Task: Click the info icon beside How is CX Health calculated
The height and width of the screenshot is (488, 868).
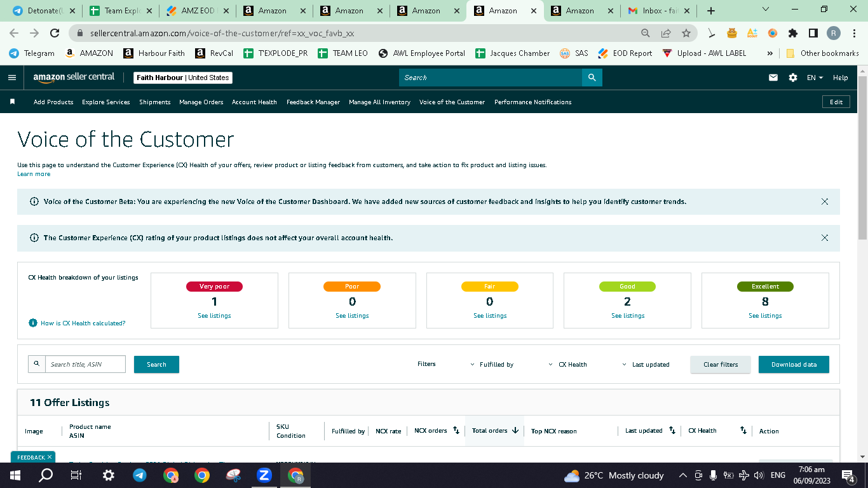Action: click(33, 323)
